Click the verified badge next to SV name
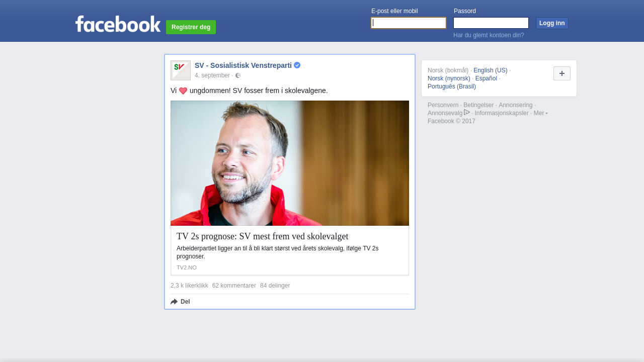The height and width of the screenshot is (362, 644). pos(297,65)
